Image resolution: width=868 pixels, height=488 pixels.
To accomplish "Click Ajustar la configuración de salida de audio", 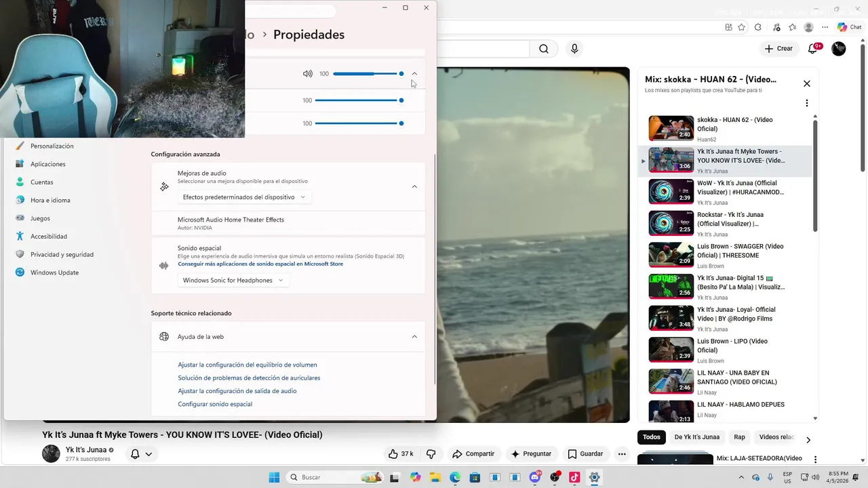I will [237, 391].
